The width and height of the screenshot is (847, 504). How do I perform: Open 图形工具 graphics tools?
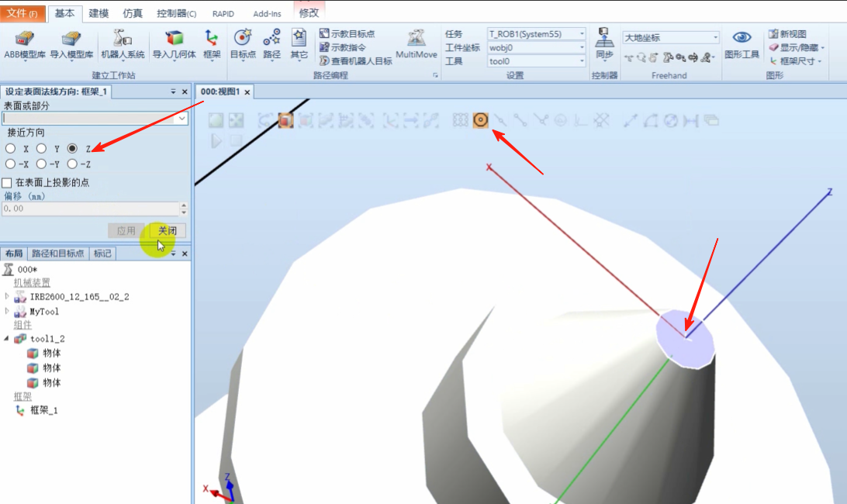742,45
